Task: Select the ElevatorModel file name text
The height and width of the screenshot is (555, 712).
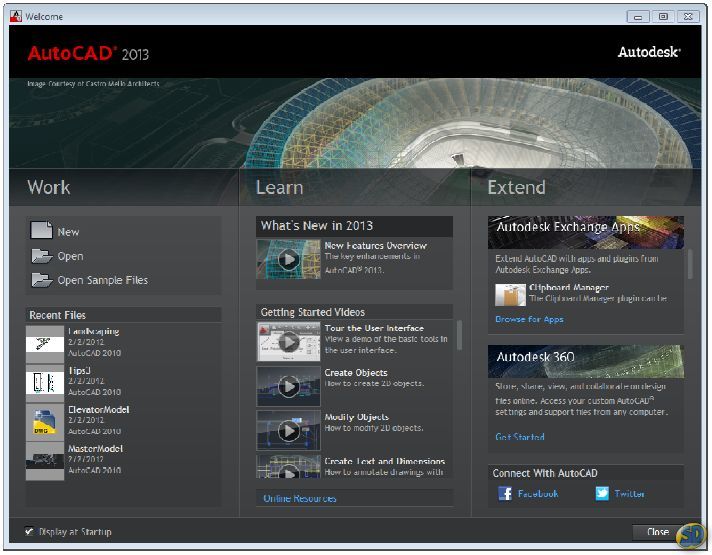Action: (99, 409)
